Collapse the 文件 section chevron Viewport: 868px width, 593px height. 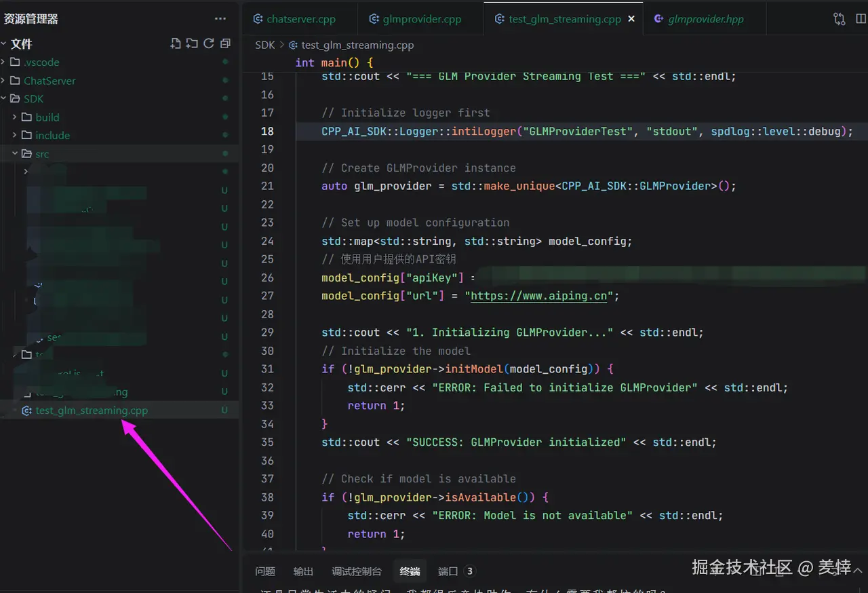[4, 43]
